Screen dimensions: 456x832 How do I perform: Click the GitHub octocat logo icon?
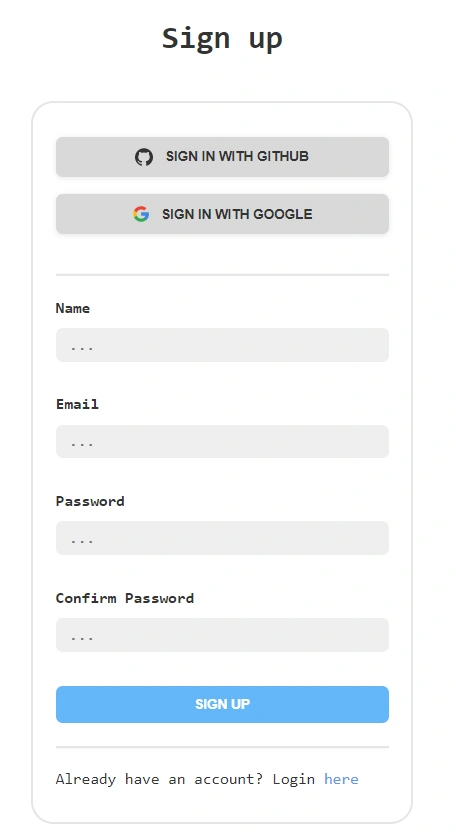click(143, 157)
